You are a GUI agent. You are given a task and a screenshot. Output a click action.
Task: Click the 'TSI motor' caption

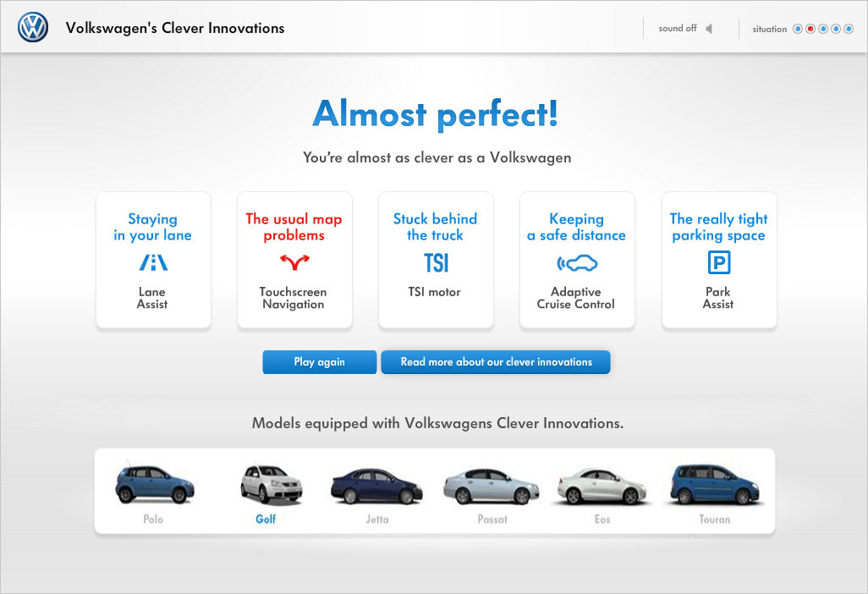435,292
